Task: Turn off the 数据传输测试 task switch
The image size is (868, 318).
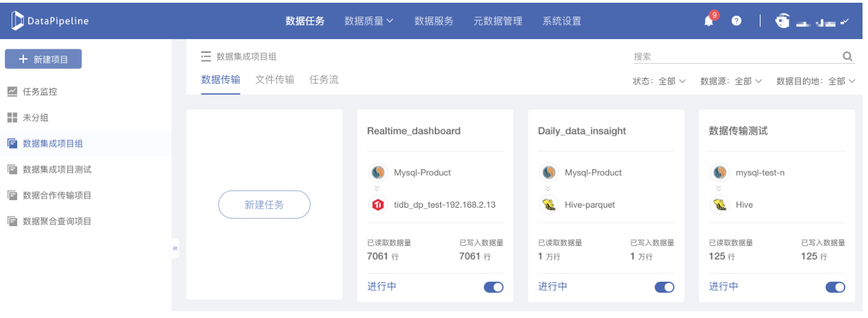Action: pyautogui.click(x=835, y=287)
